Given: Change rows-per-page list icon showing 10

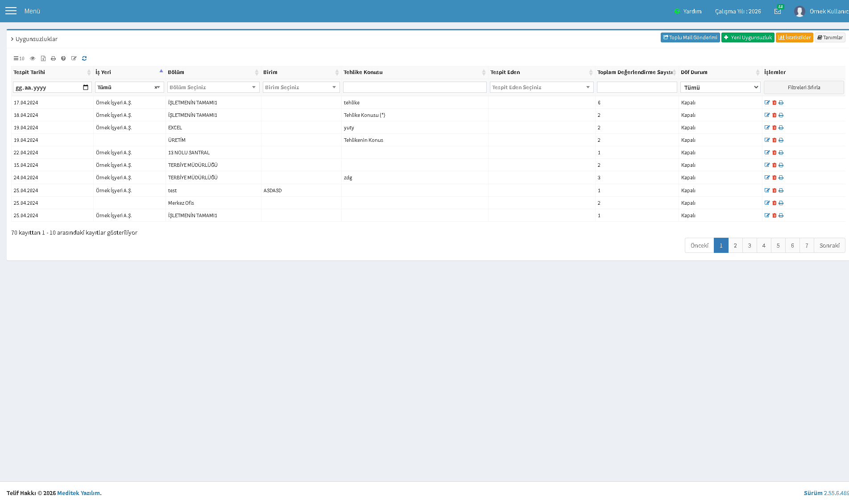Looking at the screenshot, I should [19, 58].
